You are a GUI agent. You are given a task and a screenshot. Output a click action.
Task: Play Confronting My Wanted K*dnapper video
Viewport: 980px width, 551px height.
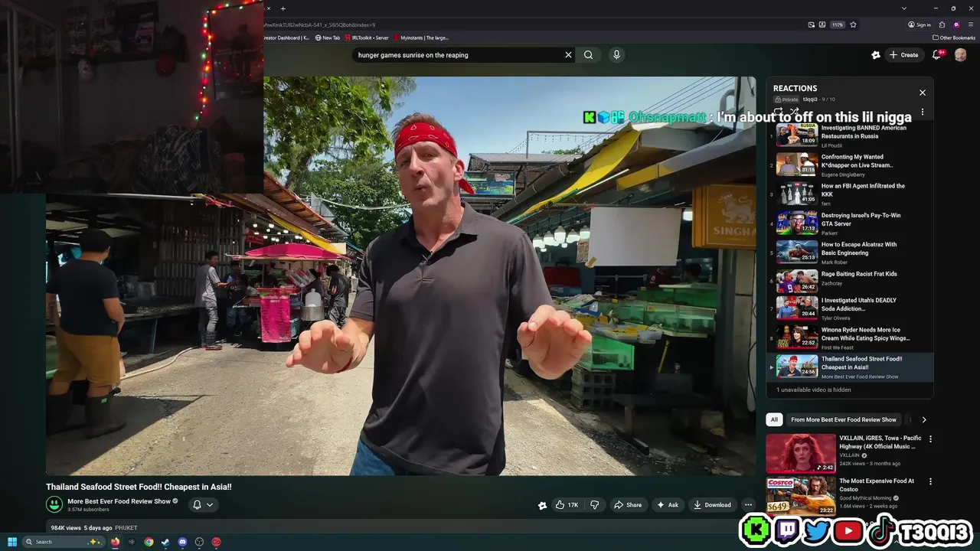click(850, 165)
